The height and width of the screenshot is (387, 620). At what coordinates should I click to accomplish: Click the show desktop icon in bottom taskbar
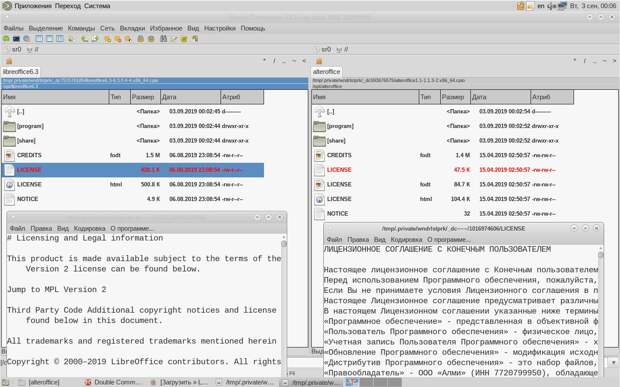click(x=5, y=382)
